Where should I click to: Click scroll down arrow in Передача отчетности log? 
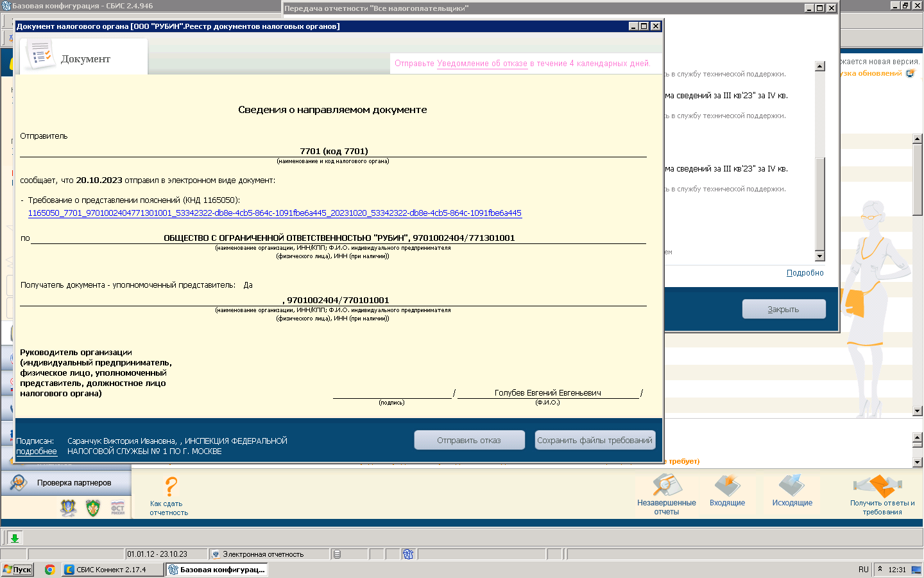pyautogui.click(x=819, y=256)
